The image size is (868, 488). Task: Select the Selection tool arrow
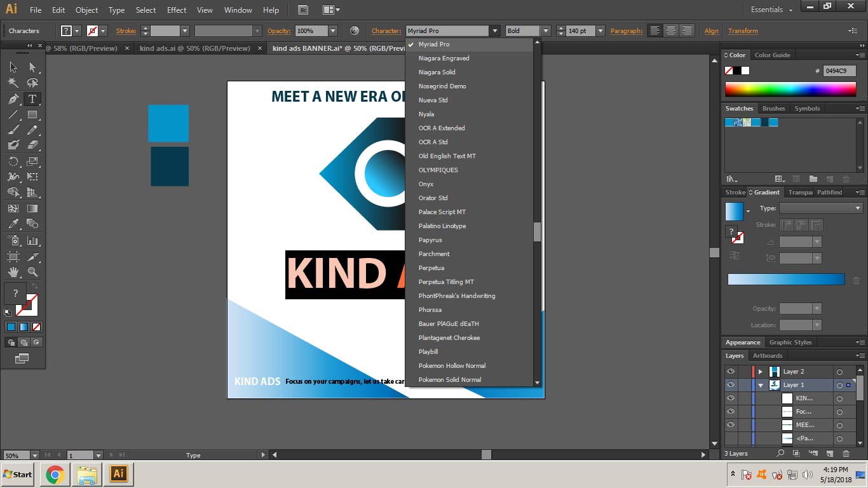click(x=13, y=67)
